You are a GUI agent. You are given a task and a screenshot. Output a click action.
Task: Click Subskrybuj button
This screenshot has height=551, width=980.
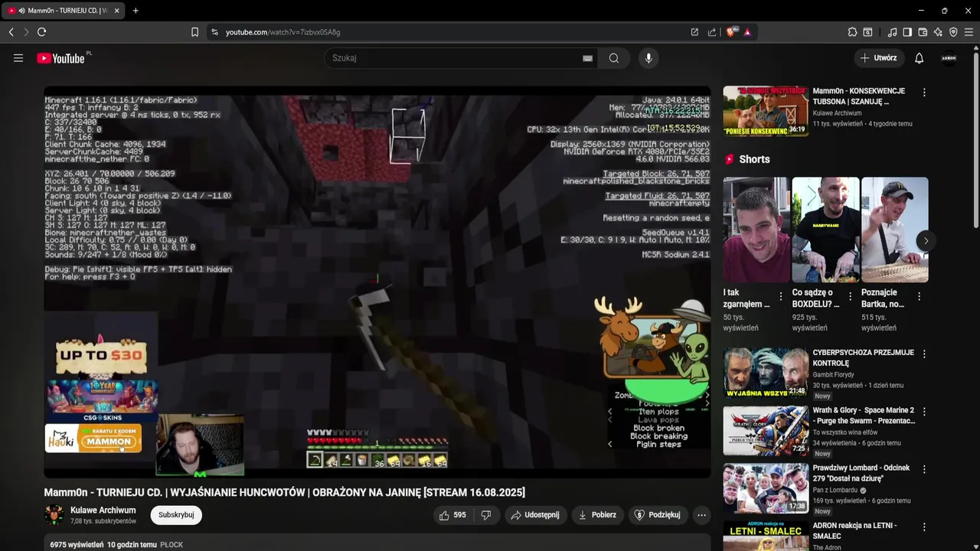[x=176, y=515]
